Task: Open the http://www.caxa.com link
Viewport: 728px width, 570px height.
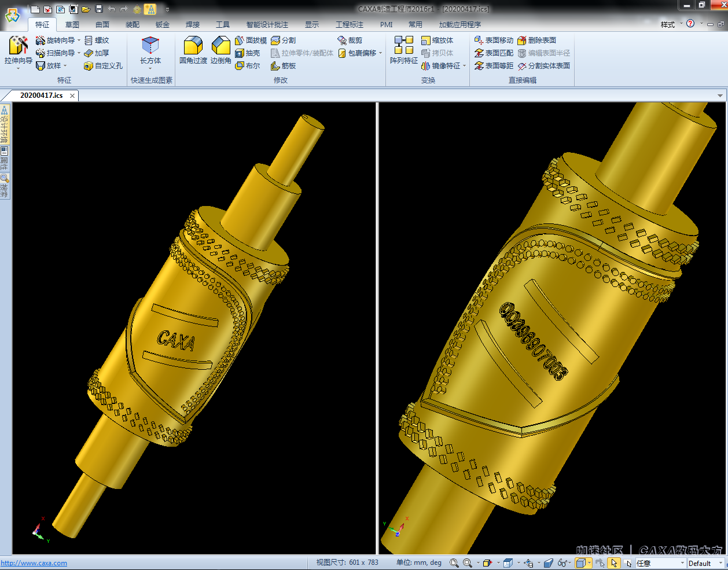Action: (34, 563)
